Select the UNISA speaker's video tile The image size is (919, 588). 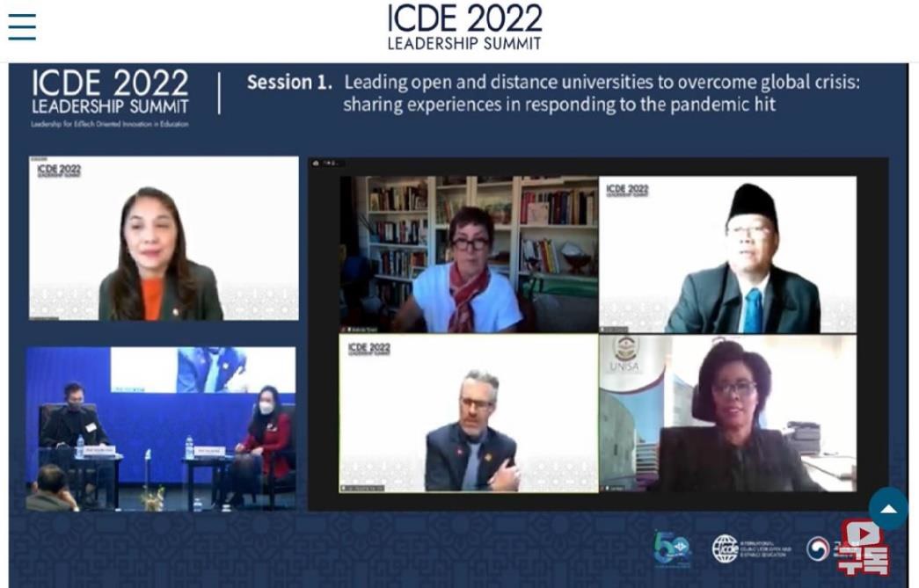(727, 413)
